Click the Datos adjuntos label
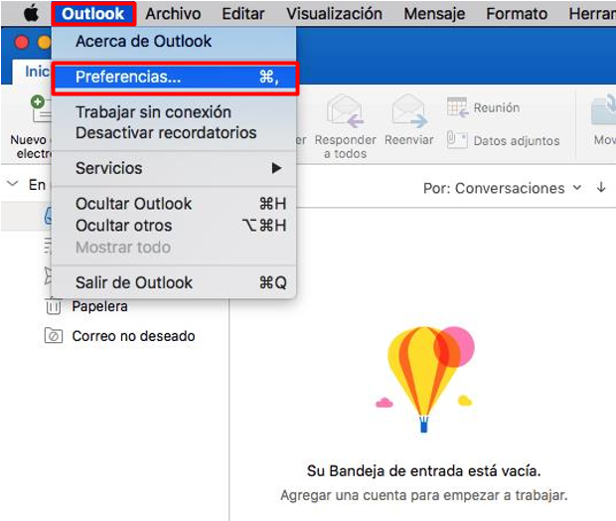Viewport: 616px width, 521px height. pyautogui.click(x=517, y=141)
